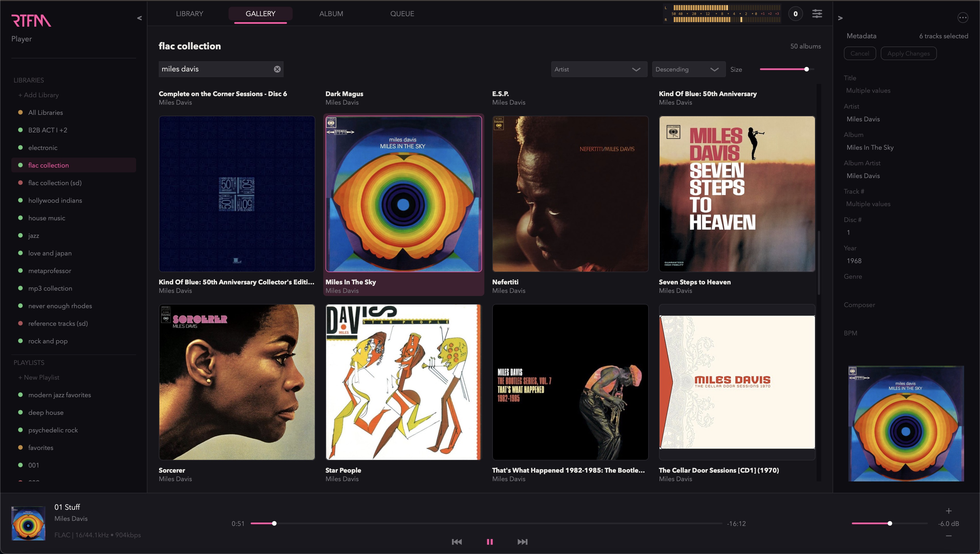
Task: Click + New Playlist
Action: coord(39,377)
